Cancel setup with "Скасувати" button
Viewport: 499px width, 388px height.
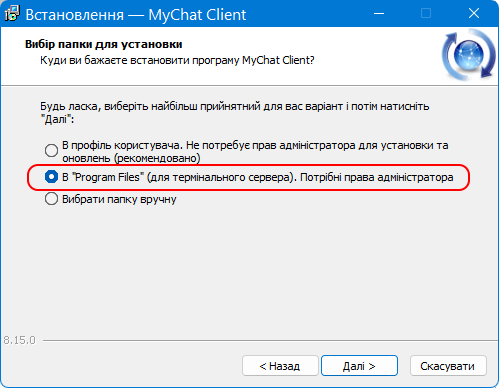[x=448, y=366]
